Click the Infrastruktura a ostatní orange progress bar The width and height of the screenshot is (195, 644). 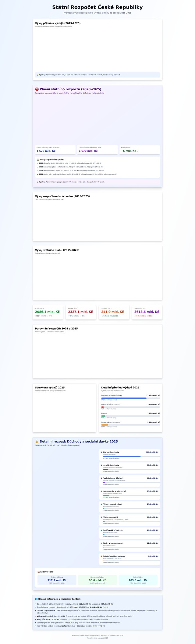pyautogui.click(x=130, y=425)
